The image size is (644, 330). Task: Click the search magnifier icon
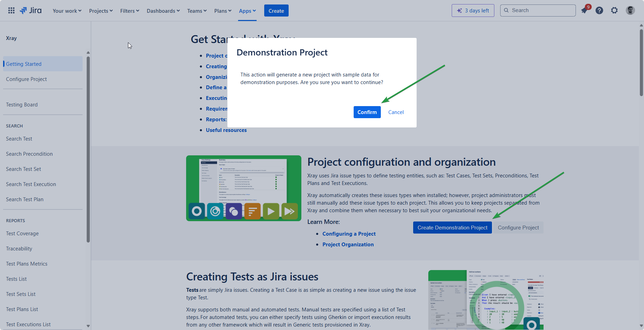[506, 10]
